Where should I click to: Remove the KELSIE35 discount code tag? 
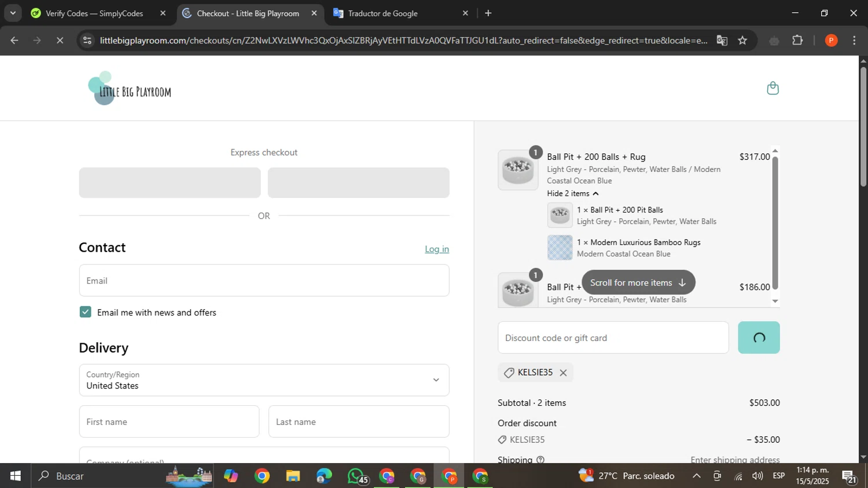tap(563, 373)
